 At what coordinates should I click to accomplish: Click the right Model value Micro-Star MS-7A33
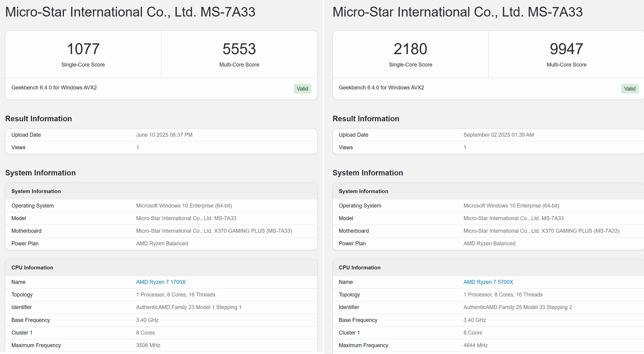click(513, 218)
